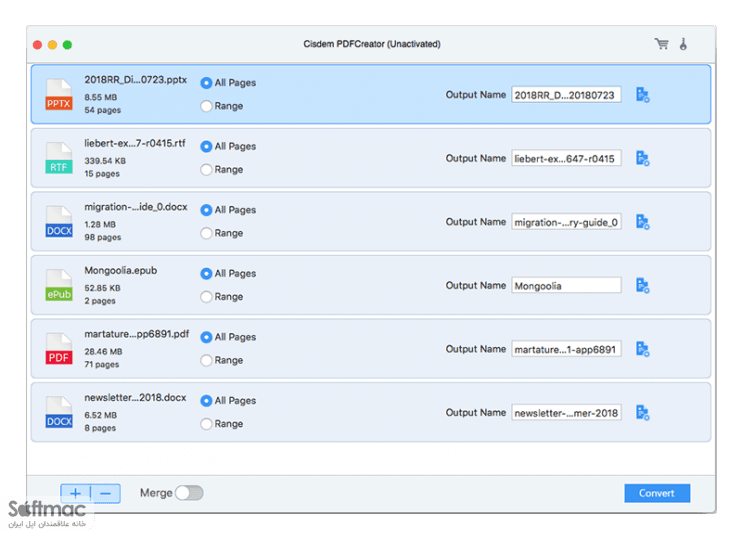
Task: Select All Pages for the 2018RR pptx file
Action: click(x=206, y=83)
